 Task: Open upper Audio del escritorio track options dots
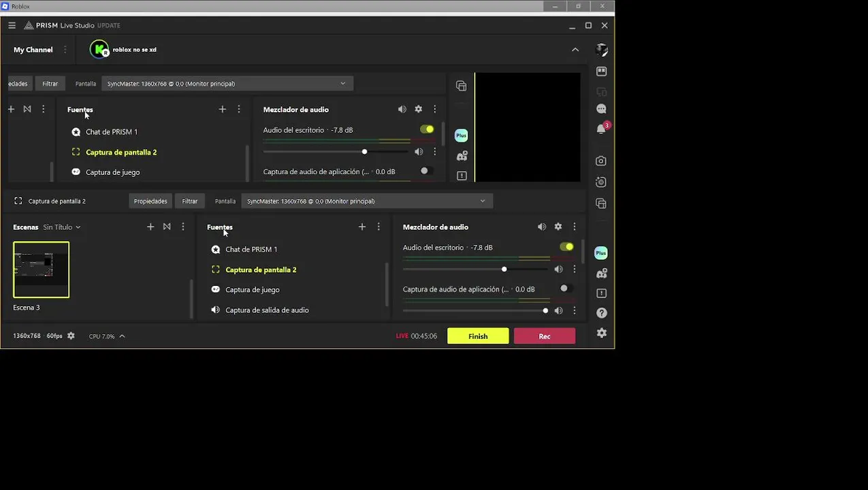[434, 152]
